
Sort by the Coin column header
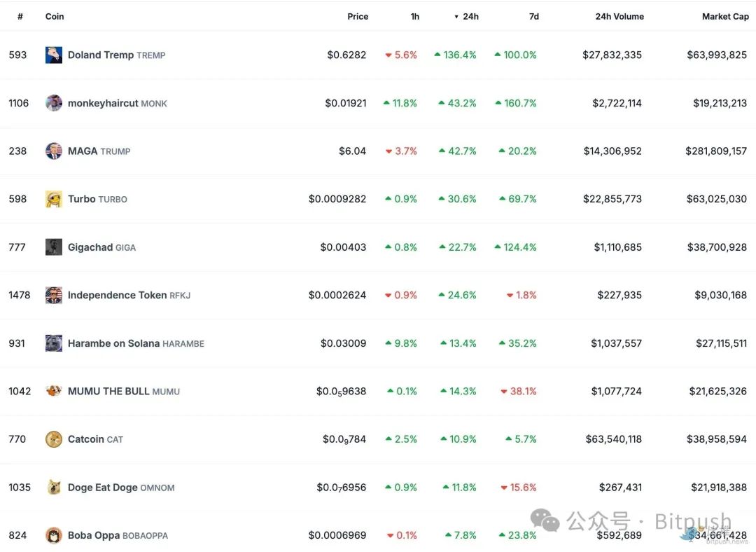coord(55,16)
